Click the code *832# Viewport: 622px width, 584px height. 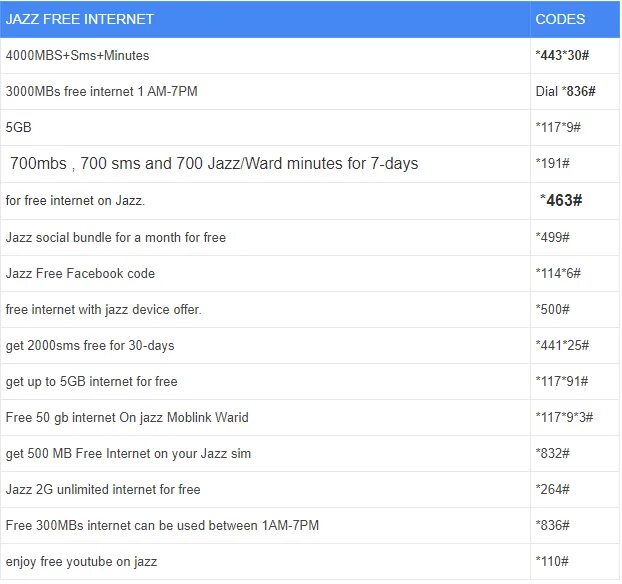552,453
